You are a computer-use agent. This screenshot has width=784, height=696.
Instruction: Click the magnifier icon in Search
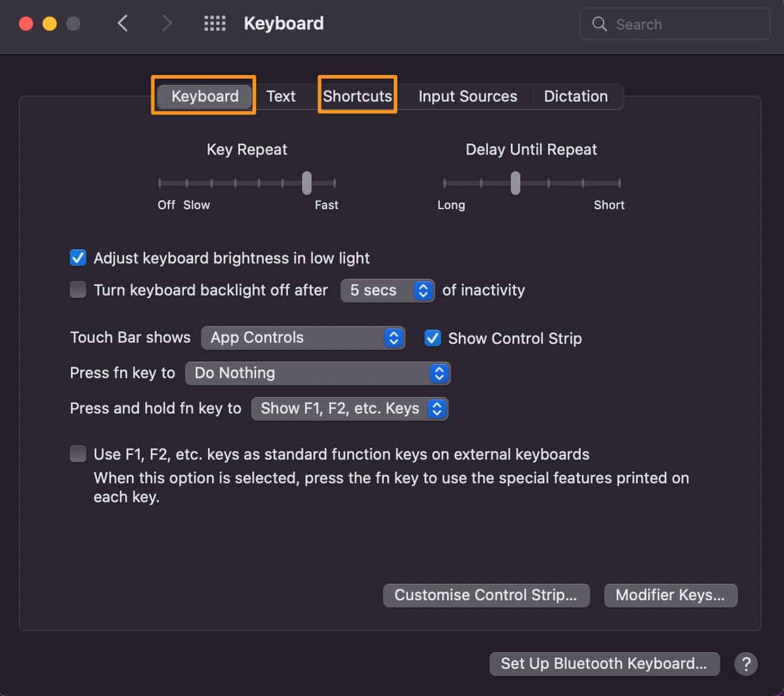[x=600, y=24]
